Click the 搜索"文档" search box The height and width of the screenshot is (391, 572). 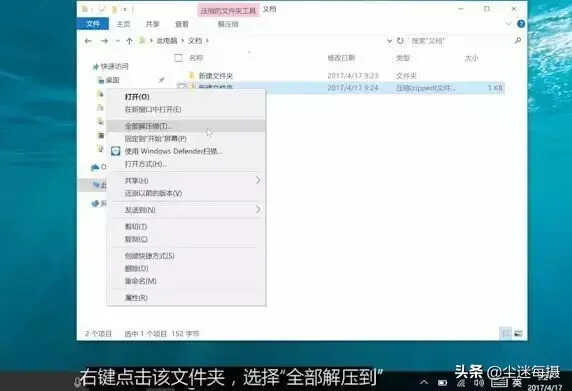tap(460, 41)
